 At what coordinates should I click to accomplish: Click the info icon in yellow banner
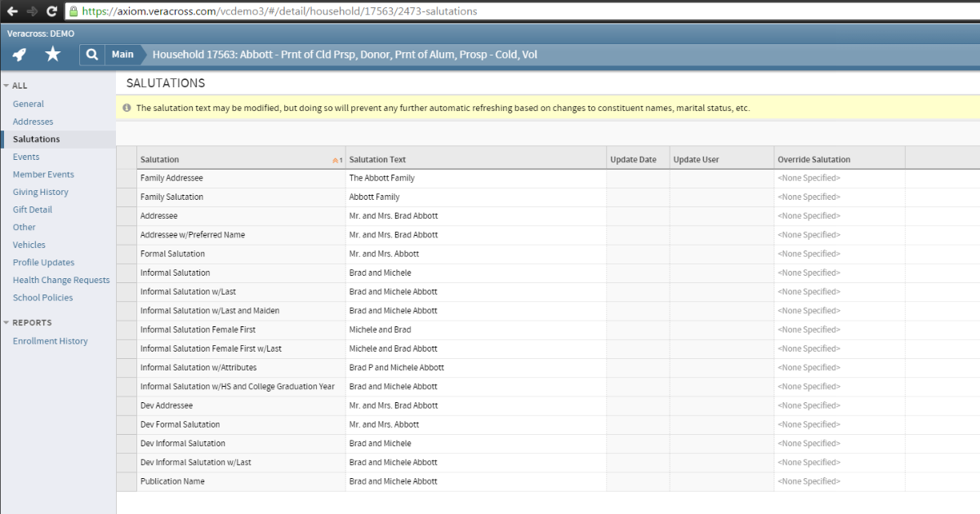tap(127, 108)
